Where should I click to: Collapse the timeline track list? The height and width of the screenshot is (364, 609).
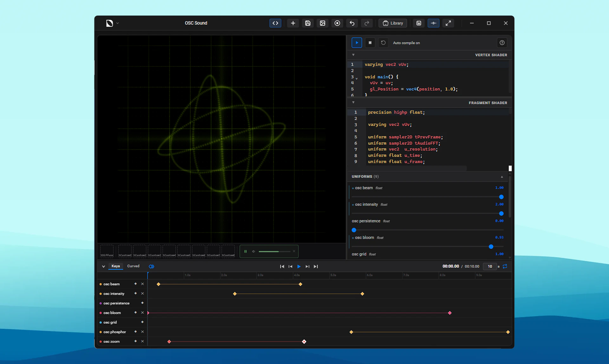tap(103, 266)
